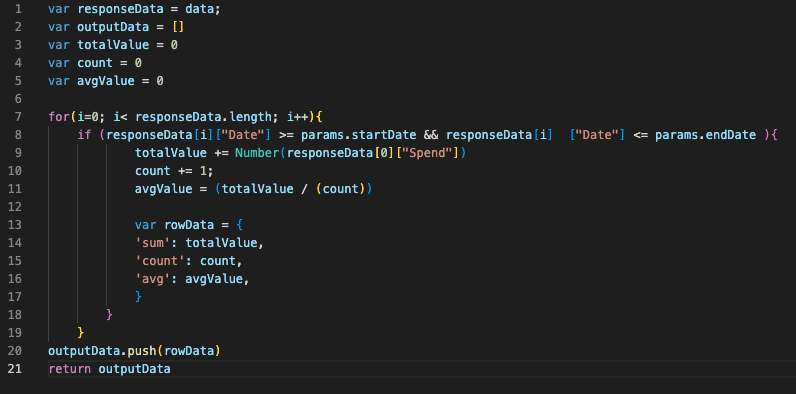Click 'responseData.length' in the for loop
Viewport: 796px width, 394px height.
pyautogui.click(x=204, y=117)
